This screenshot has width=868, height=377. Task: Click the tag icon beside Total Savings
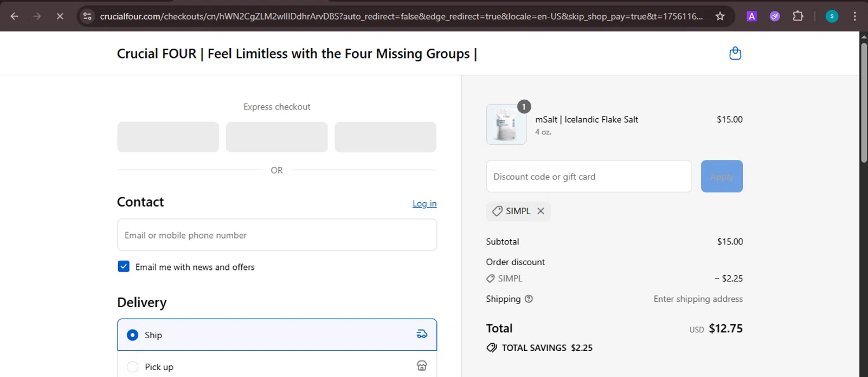492,348
